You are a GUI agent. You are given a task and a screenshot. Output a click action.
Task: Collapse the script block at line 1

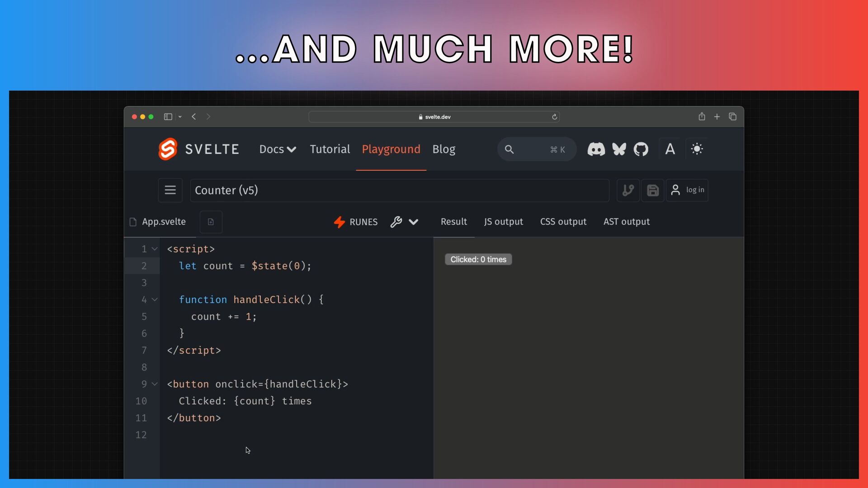pyautogui.click(x=155, y=249)
